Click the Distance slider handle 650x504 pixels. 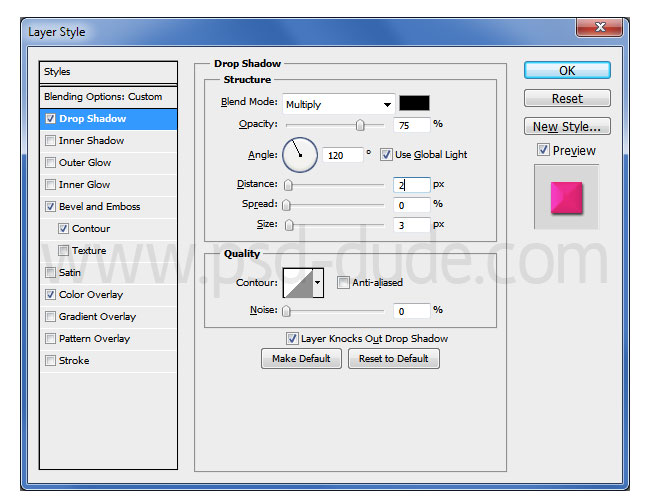[288, 185]
